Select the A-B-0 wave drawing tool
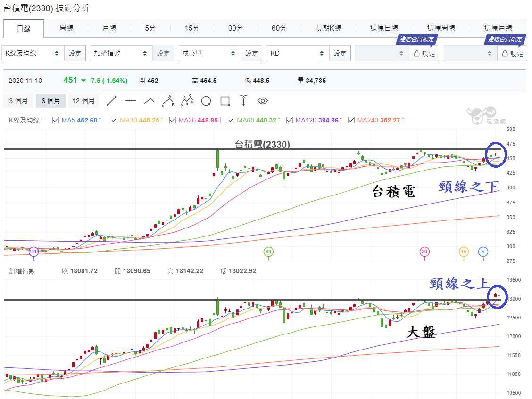Image resolution: width=532 pixels, height=399 pixels. 168,101
